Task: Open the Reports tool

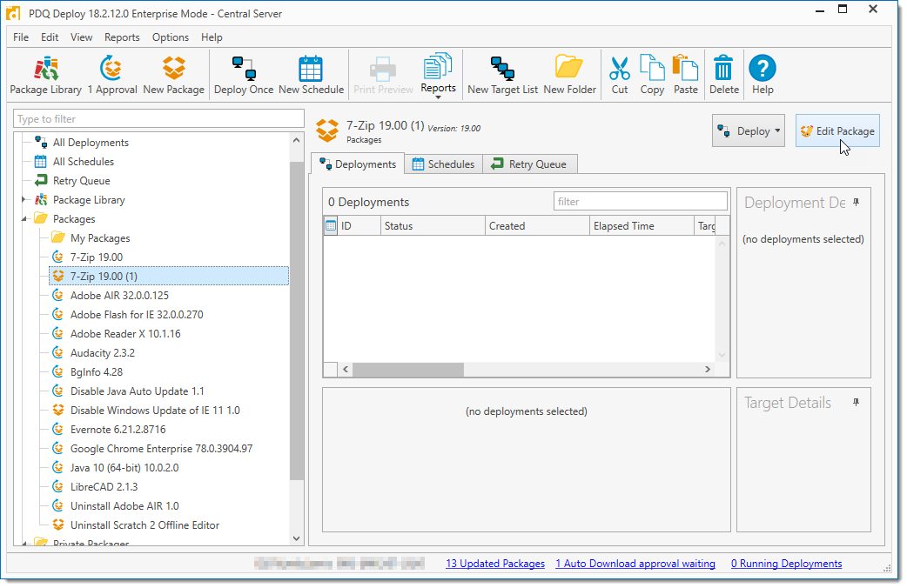Action: click(438, 74)
